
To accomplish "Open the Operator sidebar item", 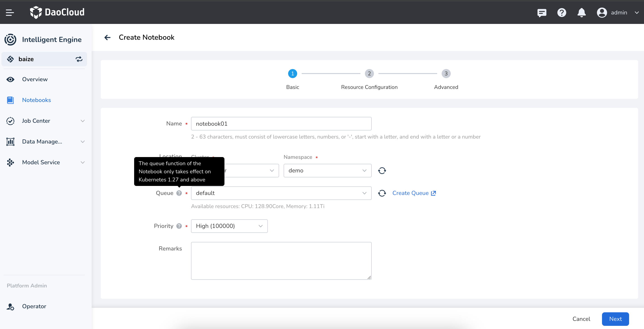I will (34, 306).
